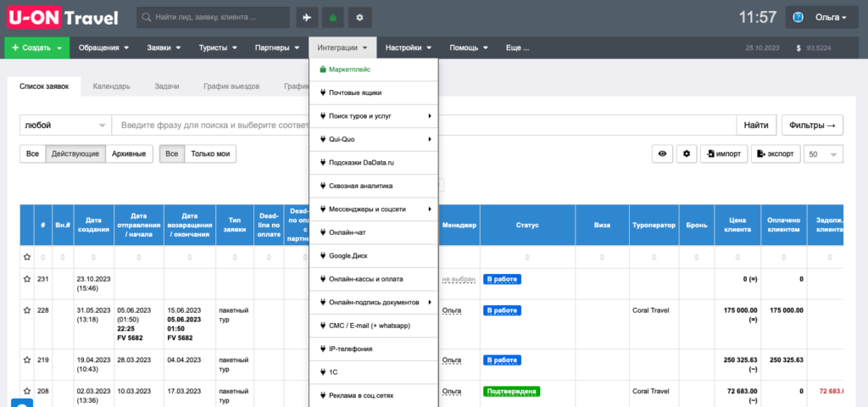Open the 50 rows per page dropdown

823,154
